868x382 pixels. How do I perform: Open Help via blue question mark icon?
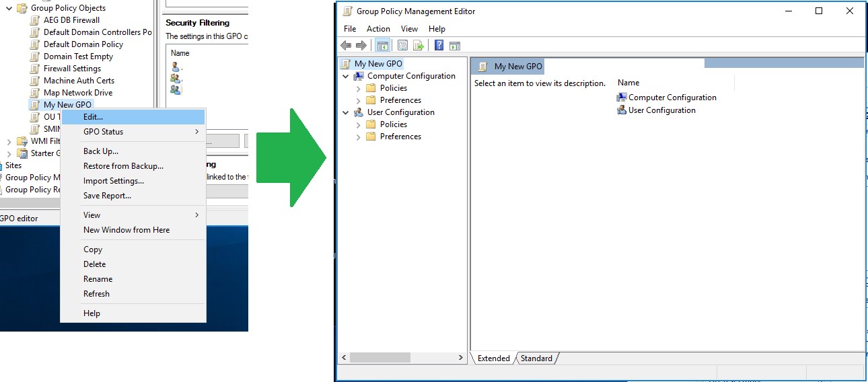(x=439, y=45)
